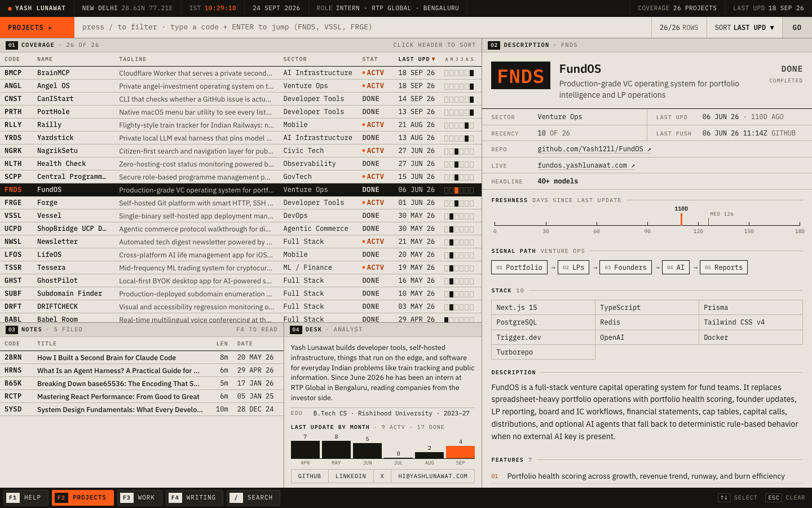Select the Tessera project row
This screenshot has height=508, width=812.
point(241,268)
